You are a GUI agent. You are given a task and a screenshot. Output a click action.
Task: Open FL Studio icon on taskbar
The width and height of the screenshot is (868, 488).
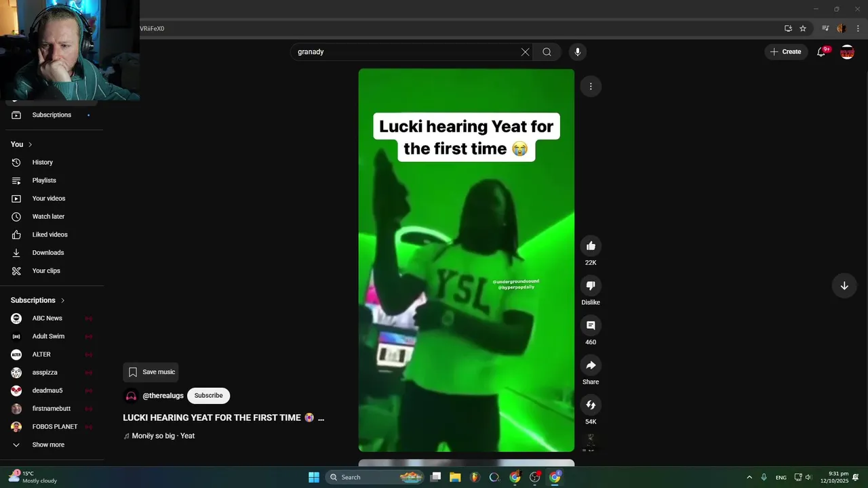[x=475, y=477]
